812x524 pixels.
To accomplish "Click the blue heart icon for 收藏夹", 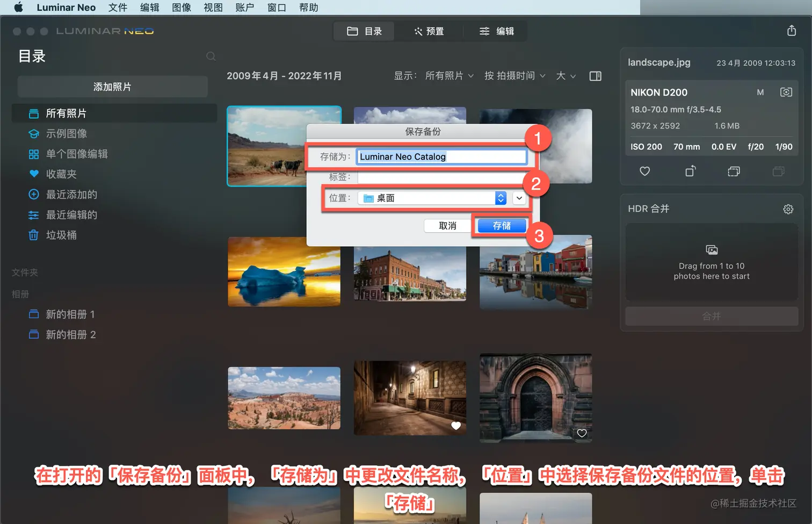I will click(x=34, y=174).
